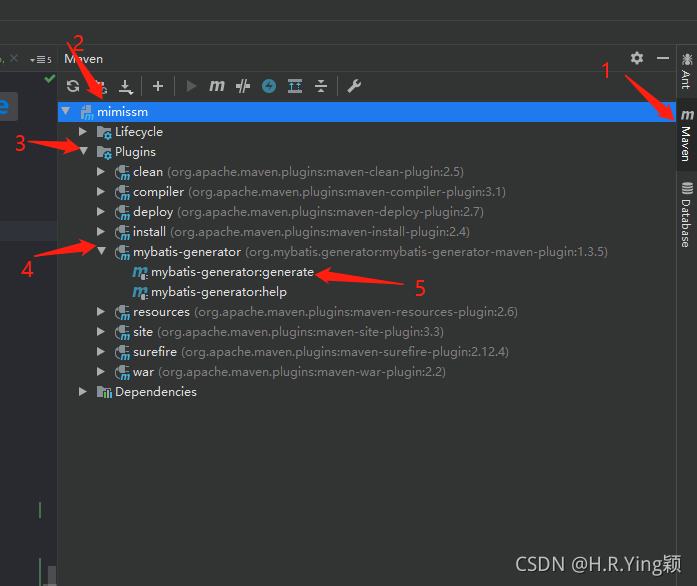Toggle Skip Tests Mode icon
Viewport: 697px width, 586px height.
pos(243,86)
